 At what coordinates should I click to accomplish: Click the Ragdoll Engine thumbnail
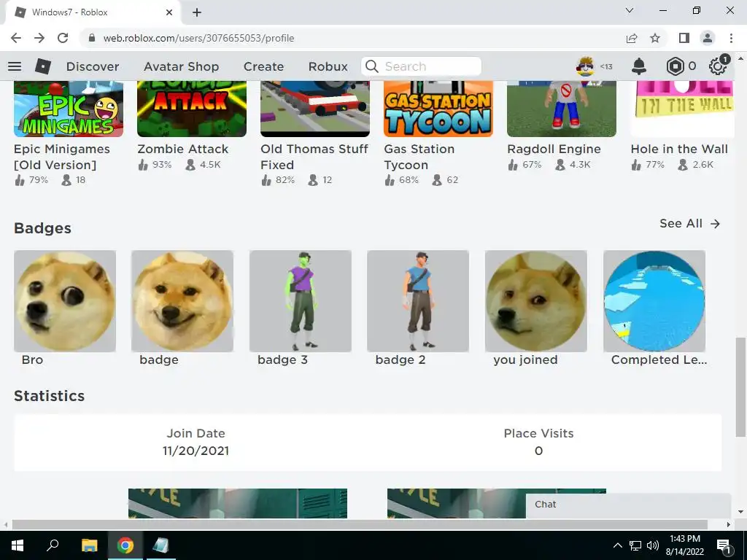click(x=562, y=109)
